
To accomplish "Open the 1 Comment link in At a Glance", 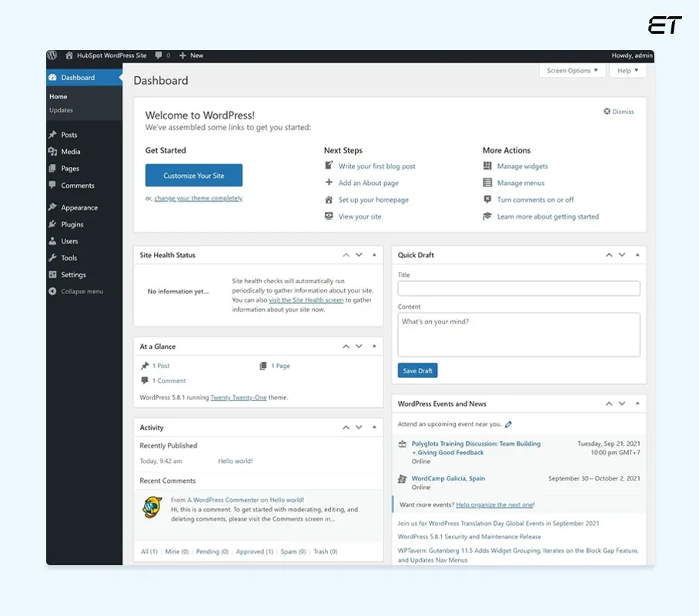I will coord(169,380).
